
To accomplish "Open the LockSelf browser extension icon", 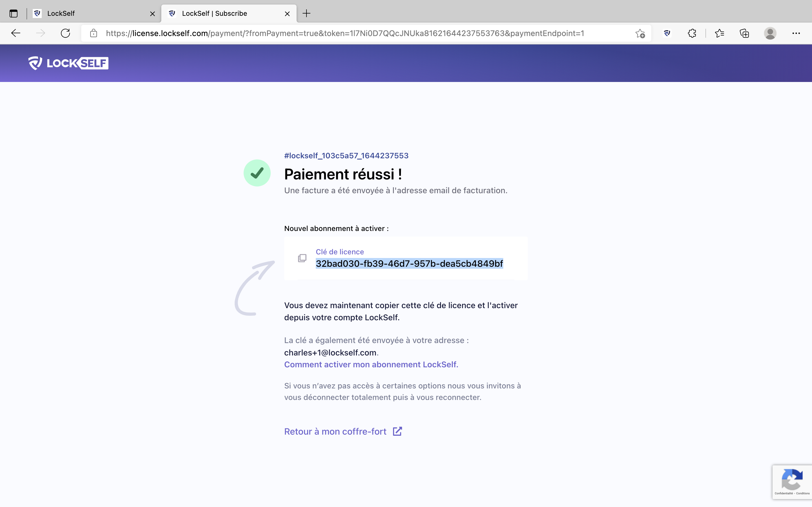I will click(667, 33).
